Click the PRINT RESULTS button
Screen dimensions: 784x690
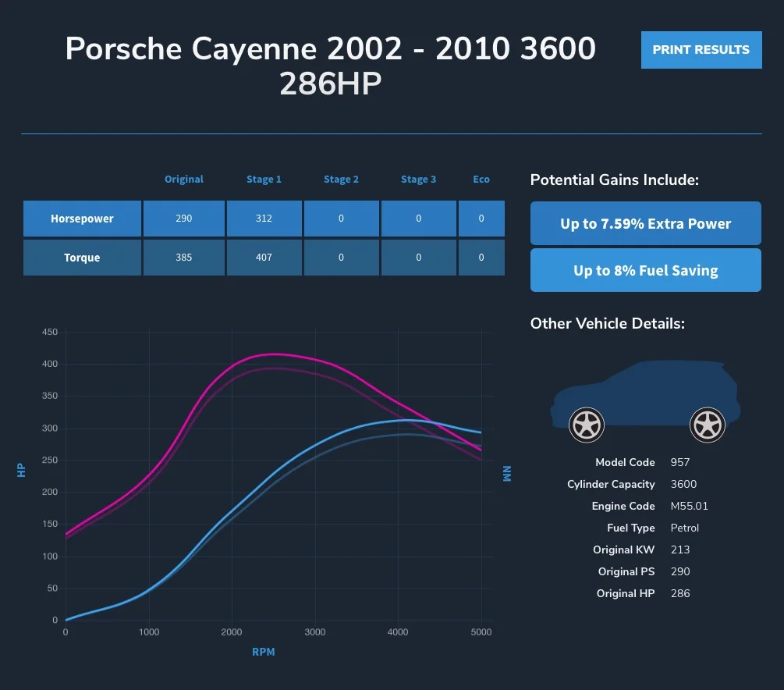pos(701,50)
